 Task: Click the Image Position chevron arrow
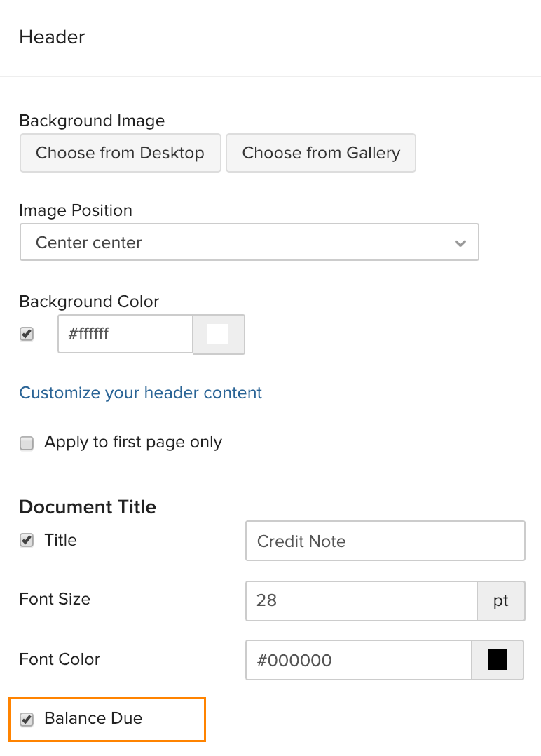tap(460, 243)
